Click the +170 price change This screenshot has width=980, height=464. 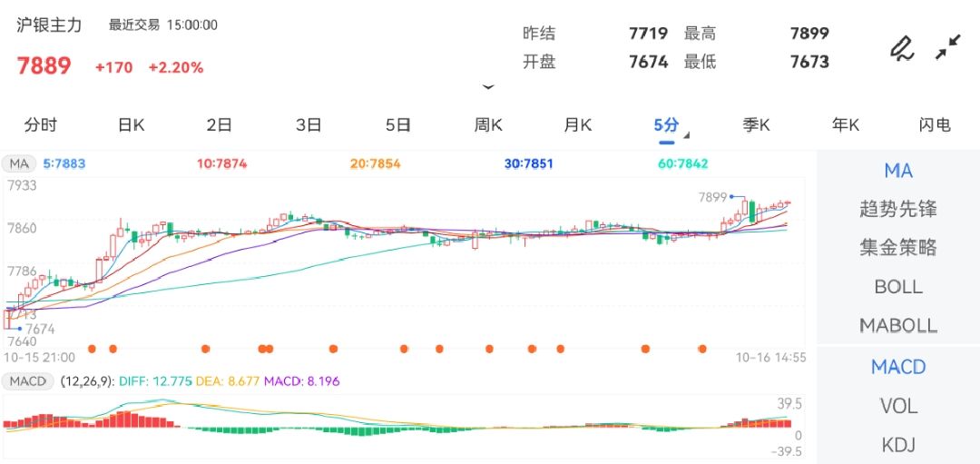(x=113, y=67)
